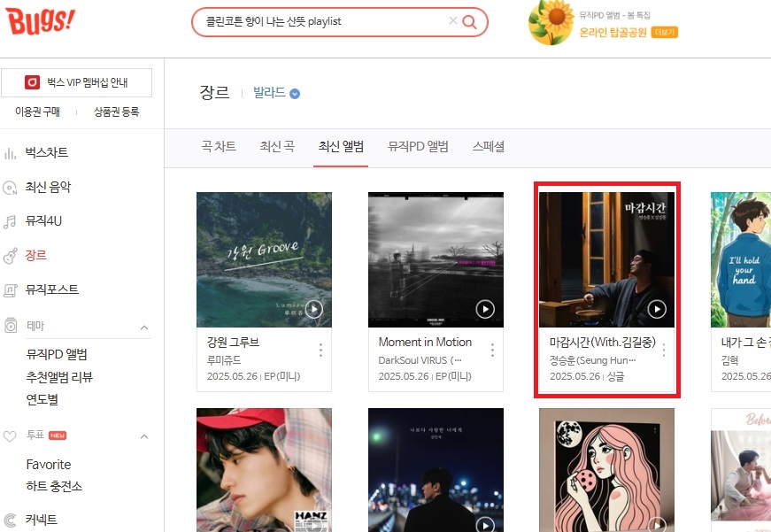The width and height of the screenshot is (771, 532).
Task: Open 강원 그루브 album cover
Action: pyautogui.click(x=264, y=259)
